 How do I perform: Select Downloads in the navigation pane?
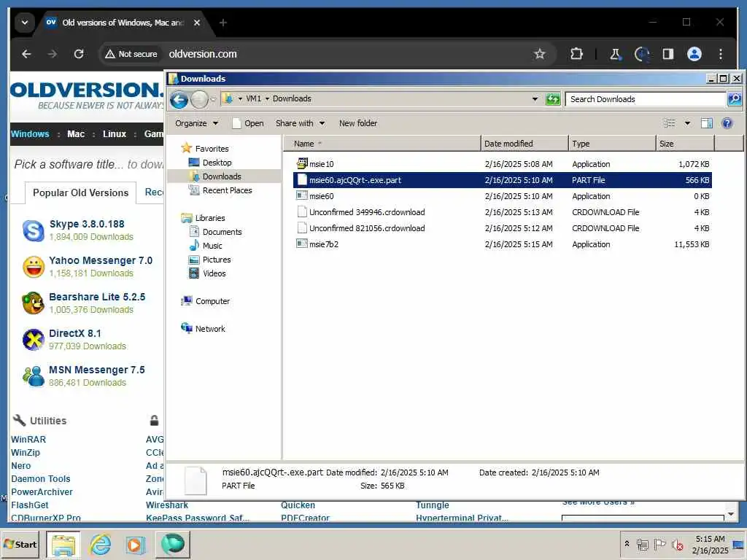tap(222, 176)
